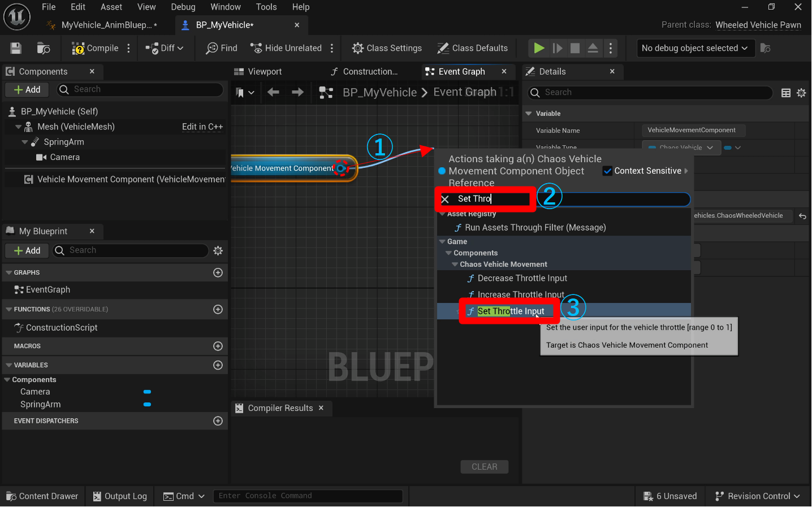Open Details property matrix grid icon
The image size is (812, 507).
786,93
